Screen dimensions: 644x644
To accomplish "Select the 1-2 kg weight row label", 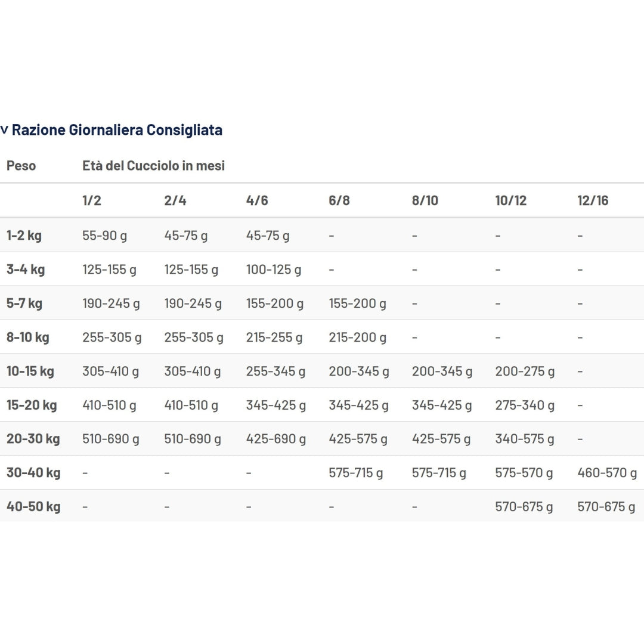I will click(x=24, y=236).
